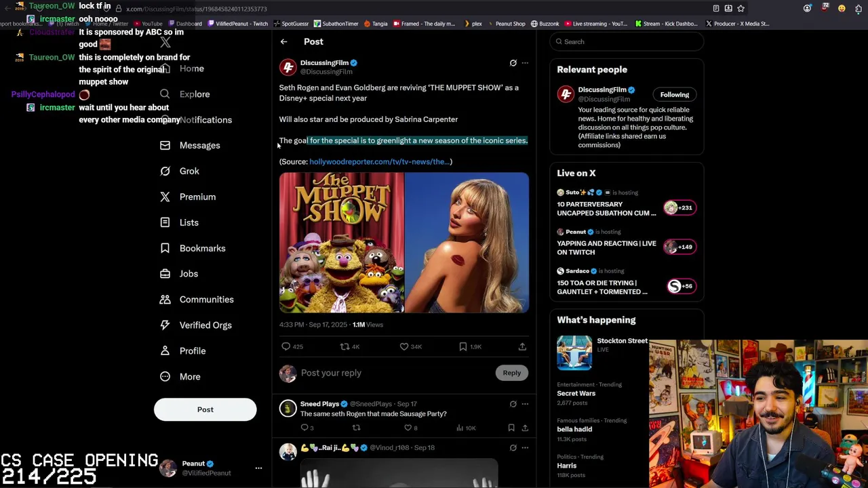
Task: Open Secret Wars trending topic
Action: (576, 394)
